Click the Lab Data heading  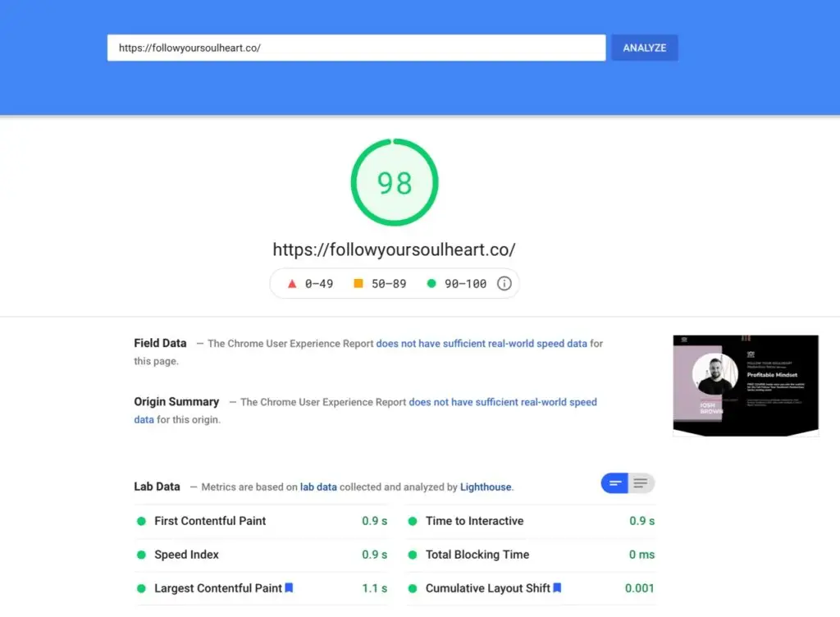[157, 487]
